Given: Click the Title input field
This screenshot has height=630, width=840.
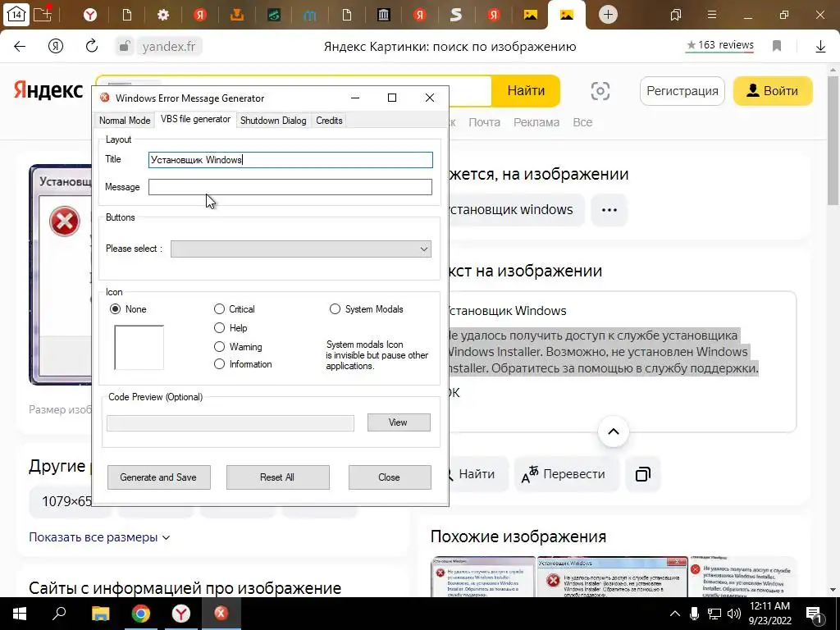Looking at the screenshot, I should tap(290, 160).
